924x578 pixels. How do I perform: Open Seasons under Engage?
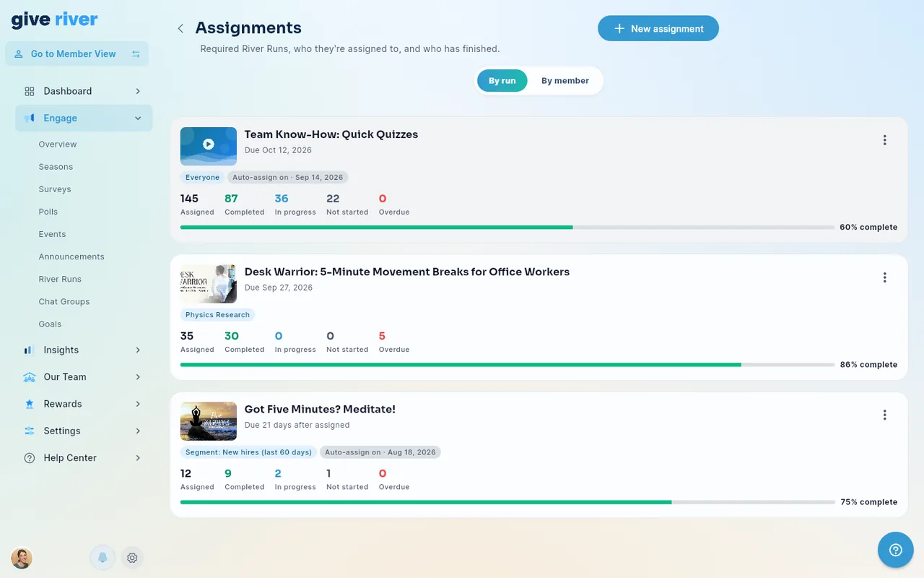click(x=56, y=167)
